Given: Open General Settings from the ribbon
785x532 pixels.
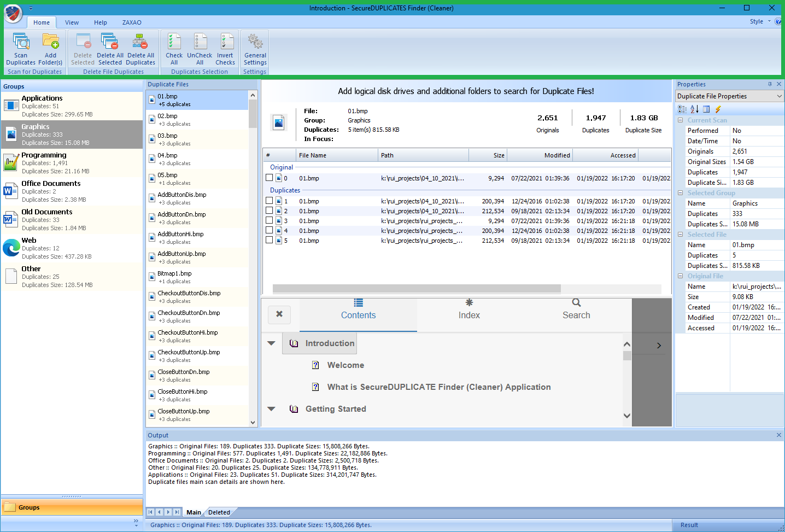Looking at the screenshot, I should pos(255,49).
